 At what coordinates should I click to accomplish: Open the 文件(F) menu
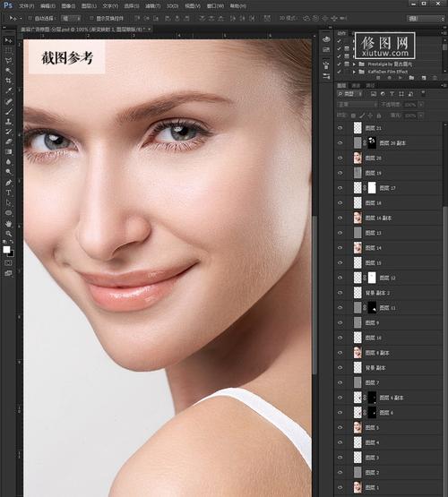[x=26, y=6]
